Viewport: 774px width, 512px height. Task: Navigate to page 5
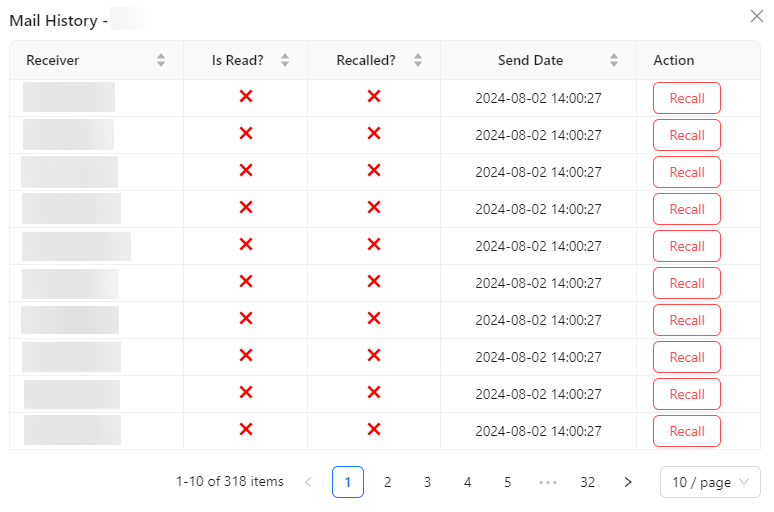click(x=507, y=482)
